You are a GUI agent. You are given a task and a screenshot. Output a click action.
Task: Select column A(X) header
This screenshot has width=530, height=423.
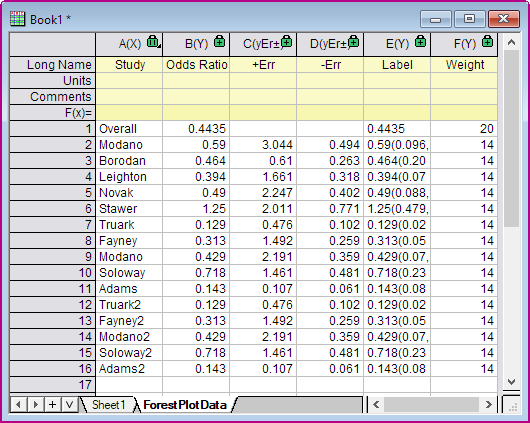(x=129, y=44)
